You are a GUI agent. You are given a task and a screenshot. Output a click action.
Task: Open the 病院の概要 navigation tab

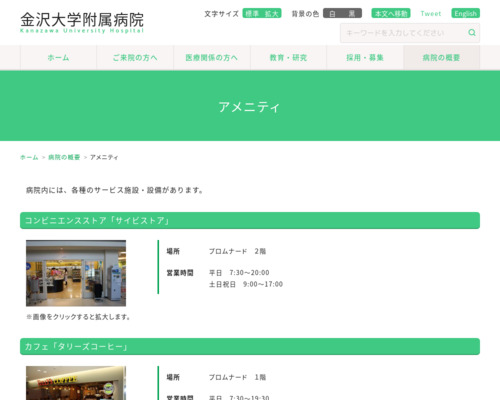[442, 58]
